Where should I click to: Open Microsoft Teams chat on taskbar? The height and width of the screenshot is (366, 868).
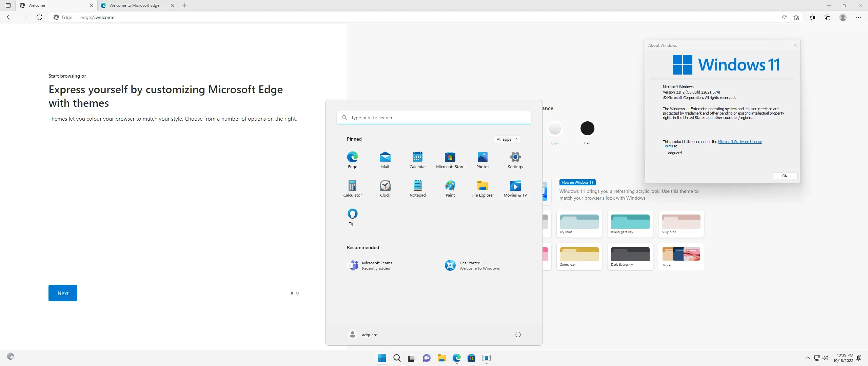point(427,358)
